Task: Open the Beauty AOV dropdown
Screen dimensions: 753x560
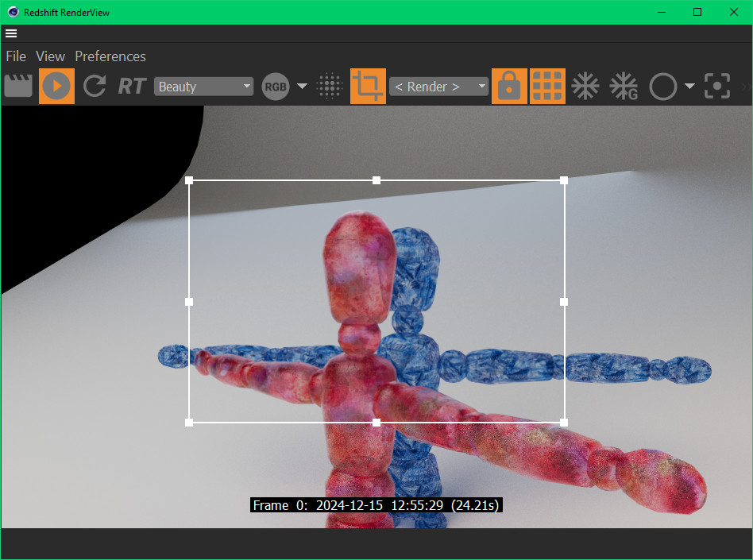Action: tap(203, 87)
